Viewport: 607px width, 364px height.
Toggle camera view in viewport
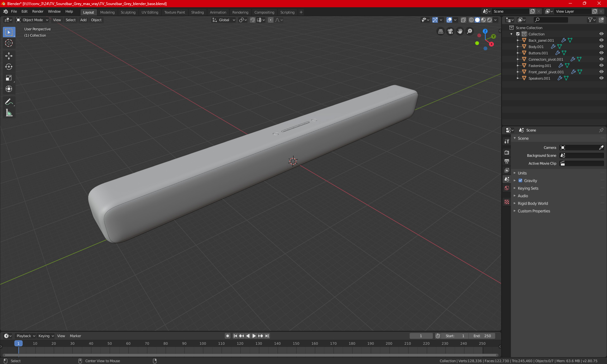coord(450,31)
